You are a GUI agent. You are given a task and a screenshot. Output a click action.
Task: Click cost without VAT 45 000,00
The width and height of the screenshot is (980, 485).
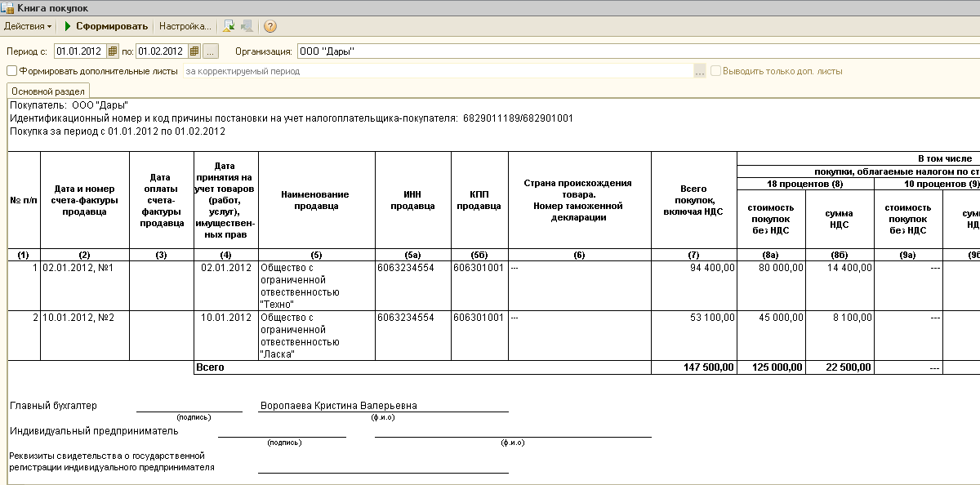772,336
